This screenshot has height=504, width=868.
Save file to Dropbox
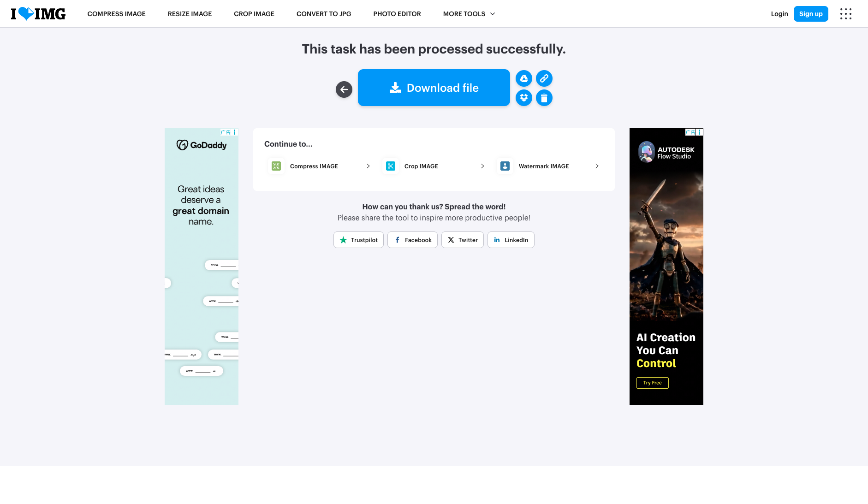coord(524,98)
